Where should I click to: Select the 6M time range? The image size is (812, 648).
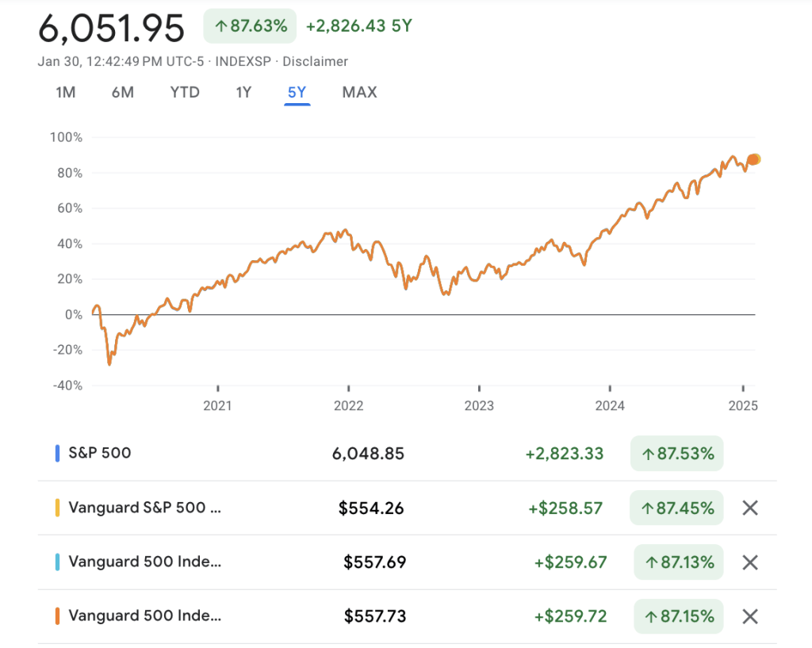(x=122, y=92)
